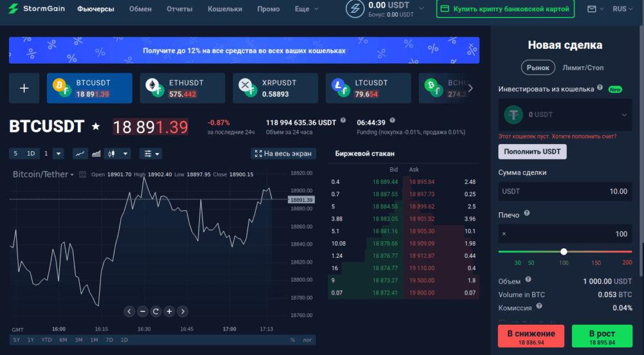644x355 pixels.
Task: Click the leverage slider handle
Action: pyautogui.click(x=564, y=252)
